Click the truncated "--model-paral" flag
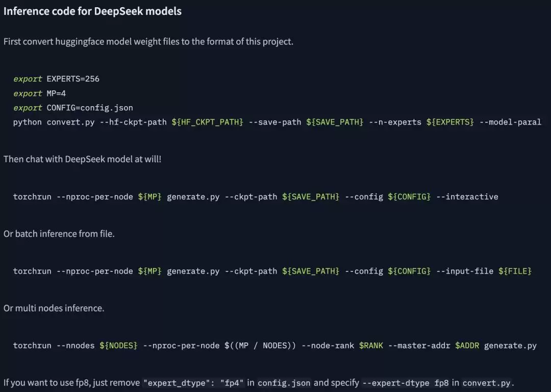 pyautogui.click(x=510, y=122)
